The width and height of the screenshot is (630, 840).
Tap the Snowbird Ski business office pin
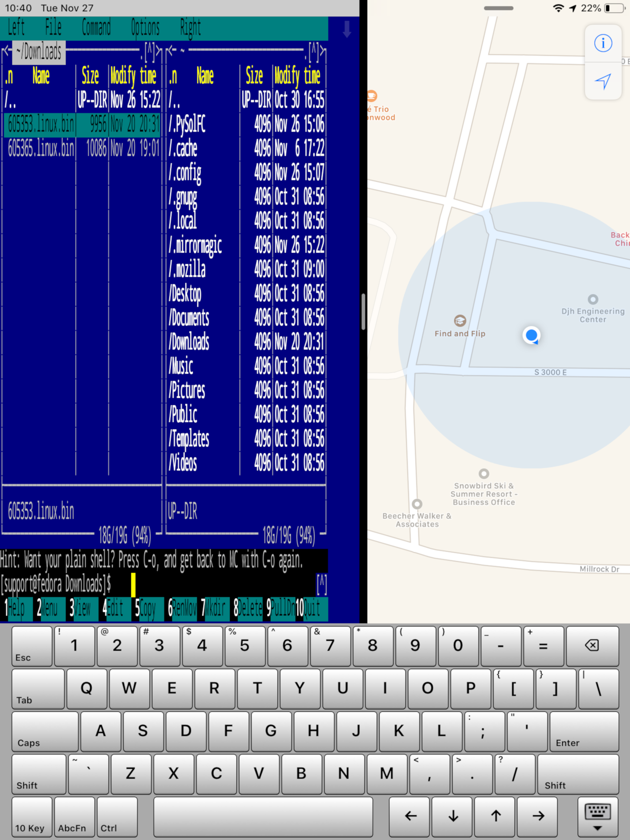click(484, 473)
